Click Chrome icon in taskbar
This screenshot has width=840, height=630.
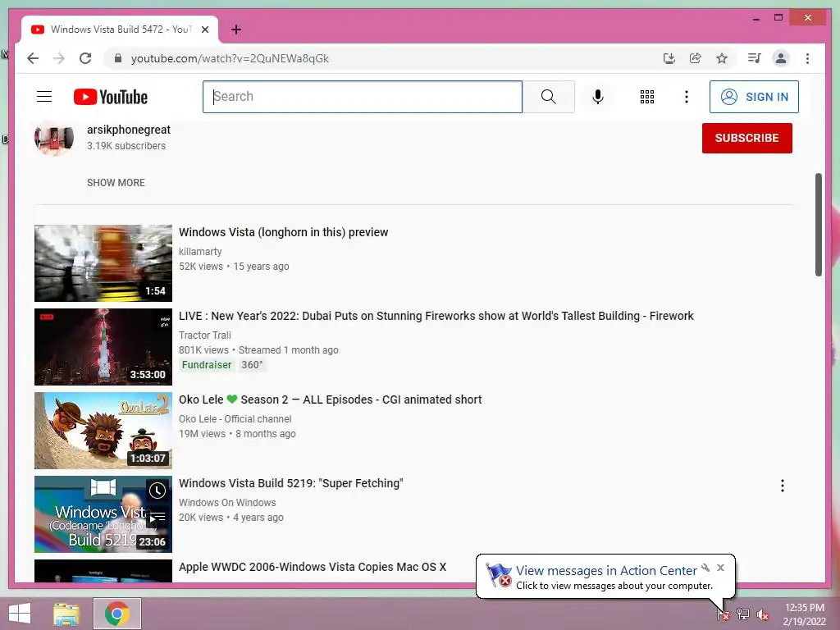pos(117,614)
